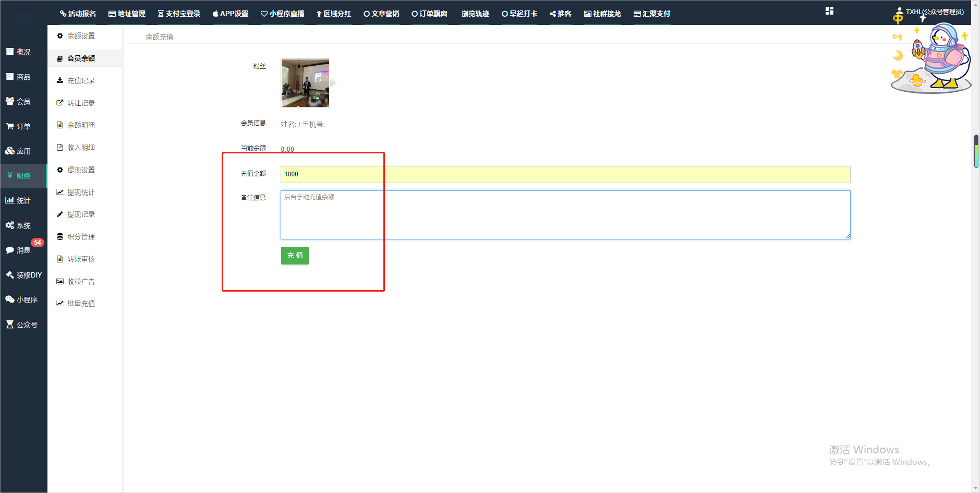Open the 消息 messages chat bubble icon
Screen dimensions: 980x493
tap(10, 250)
